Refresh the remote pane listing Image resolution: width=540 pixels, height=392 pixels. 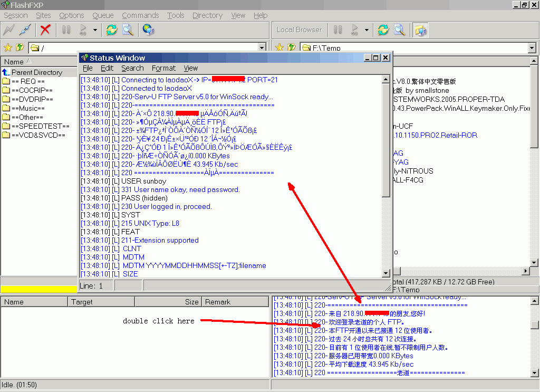click(x=111, y=30)
